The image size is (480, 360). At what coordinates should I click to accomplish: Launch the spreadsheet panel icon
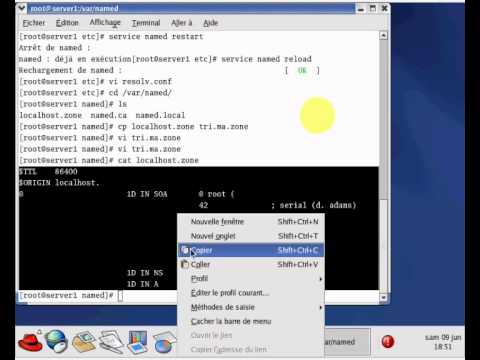[163, 343]
